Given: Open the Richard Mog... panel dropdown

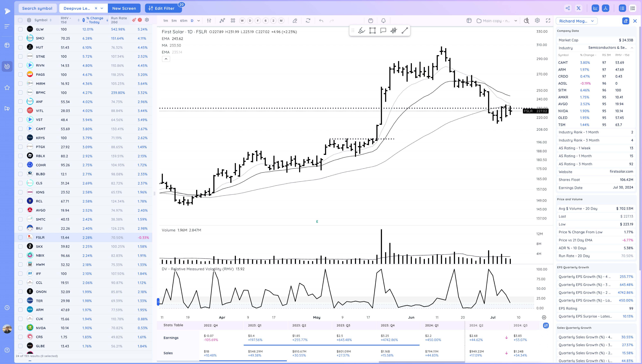Looking at the screenshot, I should pos(577,21).
